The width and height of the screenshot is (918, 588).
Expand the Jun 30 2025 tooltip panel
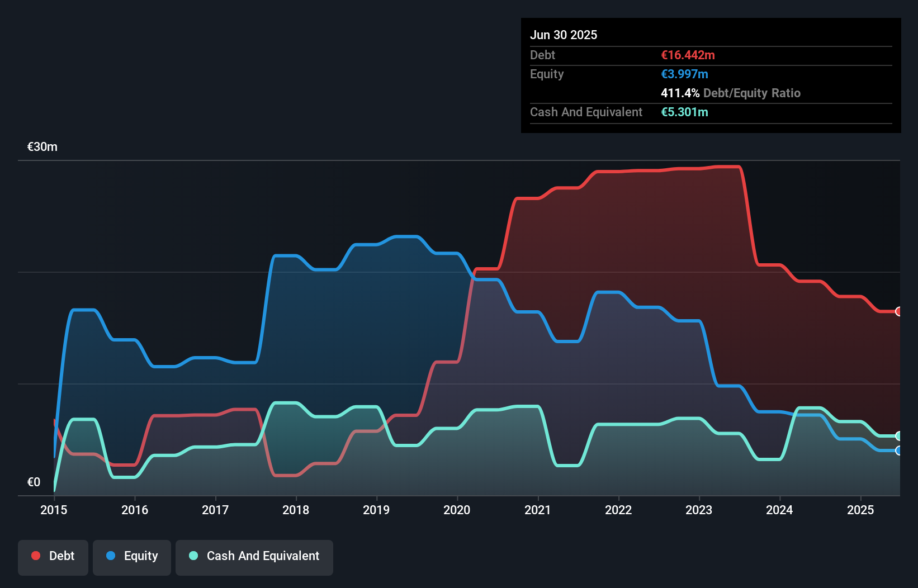click(564, 35)
